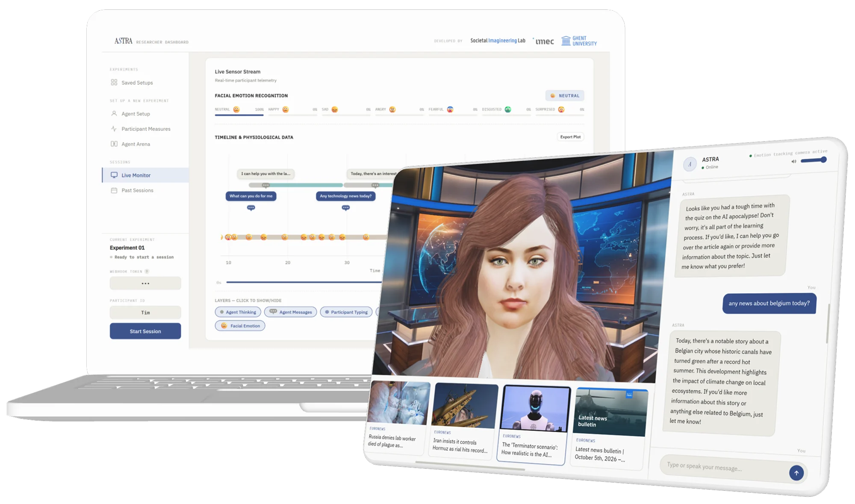
Task: Click the Societal Imagineering Lab link
Action: tap(498, 41)
